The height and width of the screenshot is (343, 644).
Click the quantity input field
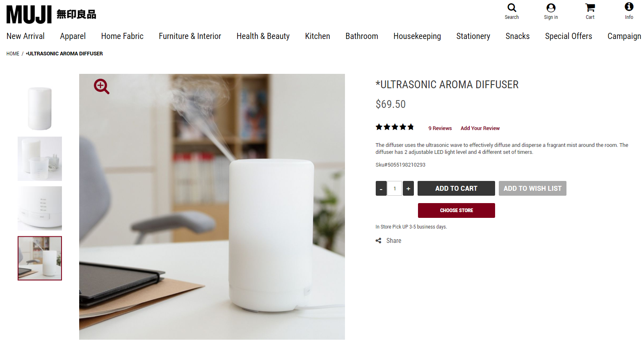pos(395,188)
